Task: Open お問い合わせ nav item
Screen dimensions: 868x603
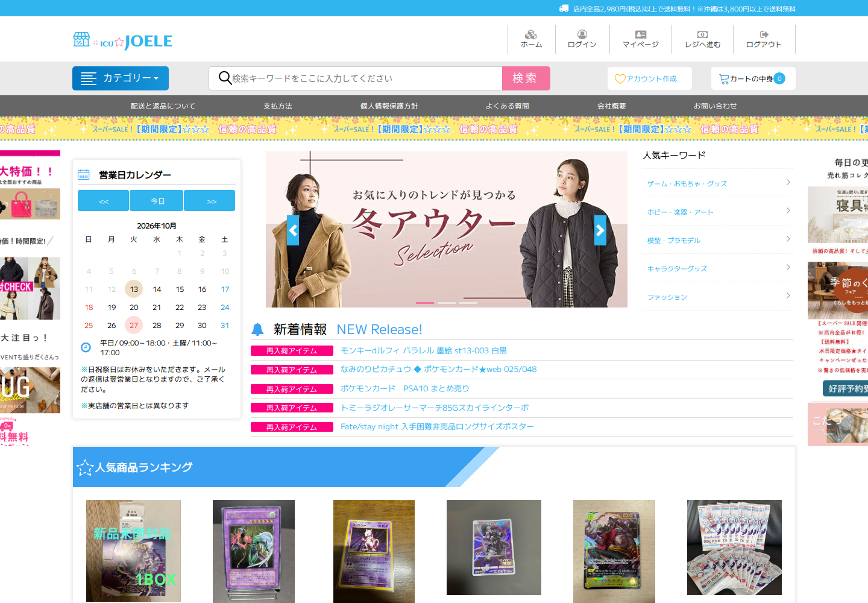Action: [x=715, y=106]
